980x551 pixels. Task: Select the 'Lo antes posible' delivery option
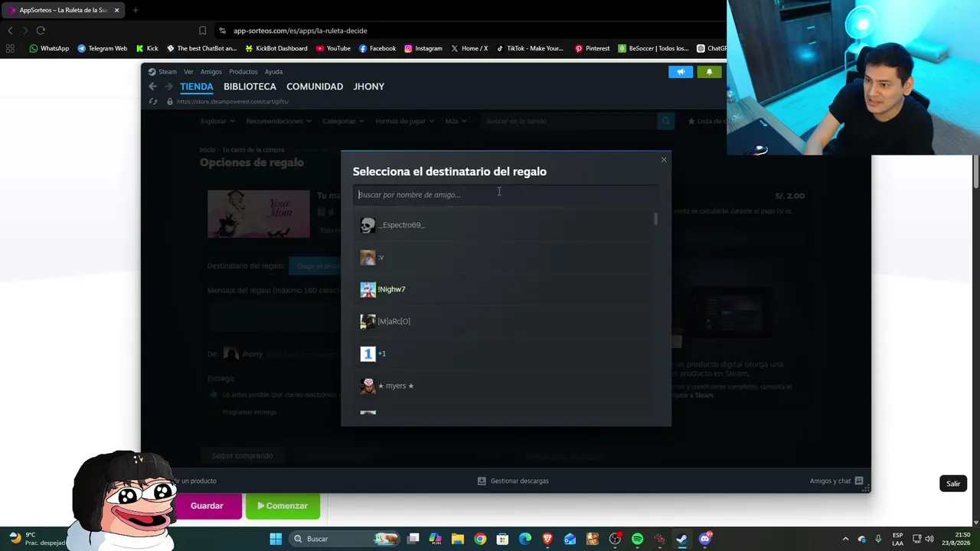[x=214, y=395]
